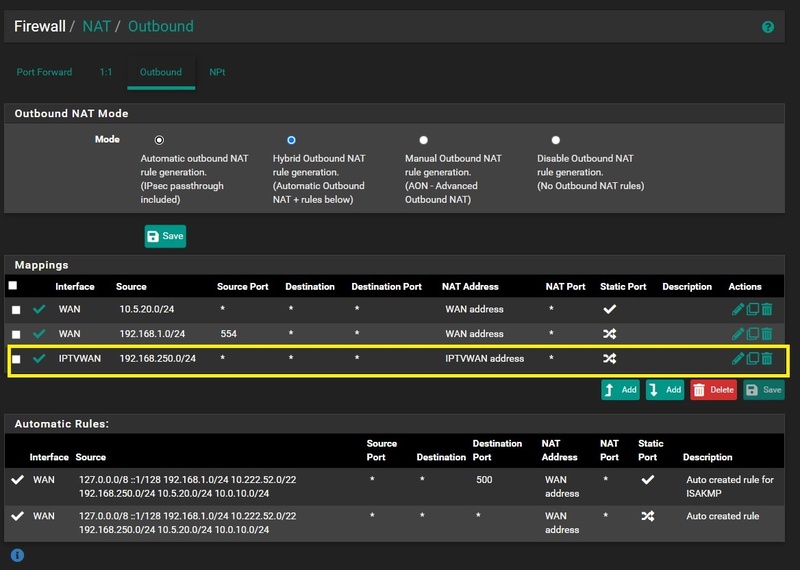Image resolution: width=800 pixels, height=570 pixels.
Task: Switch to the 1:1 NAT tab
Action: tap(106, 72)
